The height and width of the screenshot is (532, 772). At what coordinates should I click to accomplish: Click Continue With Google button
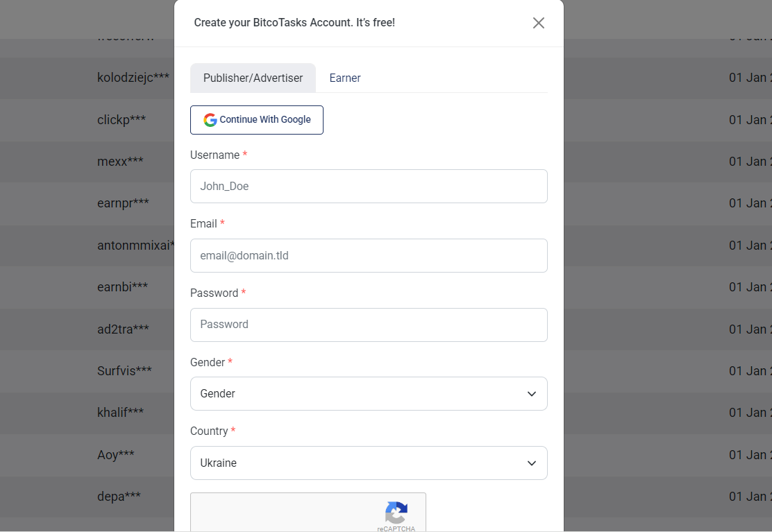[256, 120]
